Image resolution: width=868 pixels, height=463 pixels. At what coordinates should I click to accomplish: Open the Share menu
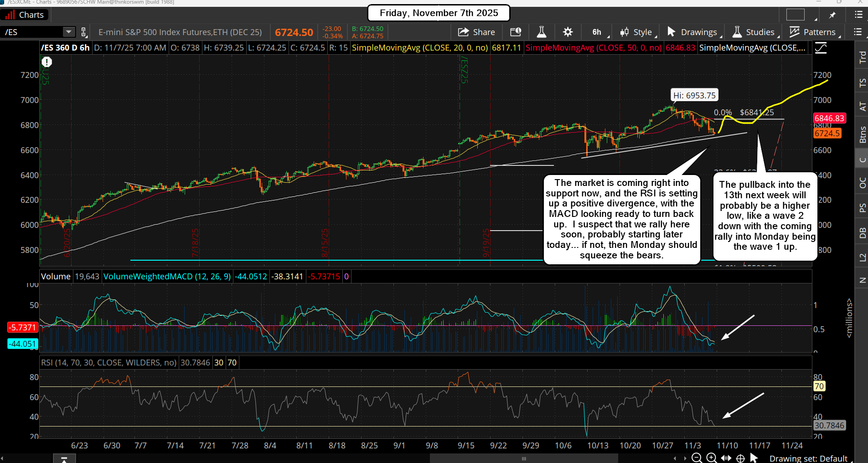(x=476, y=32)
